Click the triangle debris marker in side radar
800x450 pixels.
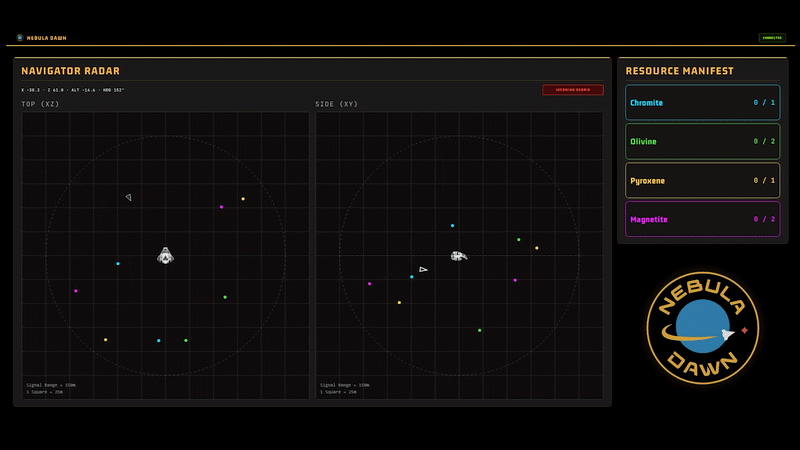[x=423, y=269]
